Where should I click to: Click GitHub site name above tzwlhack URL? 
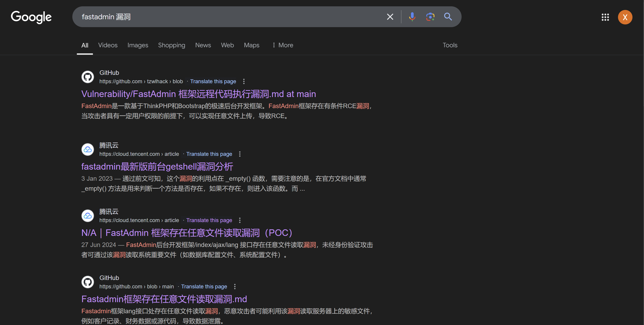[109, 73]
